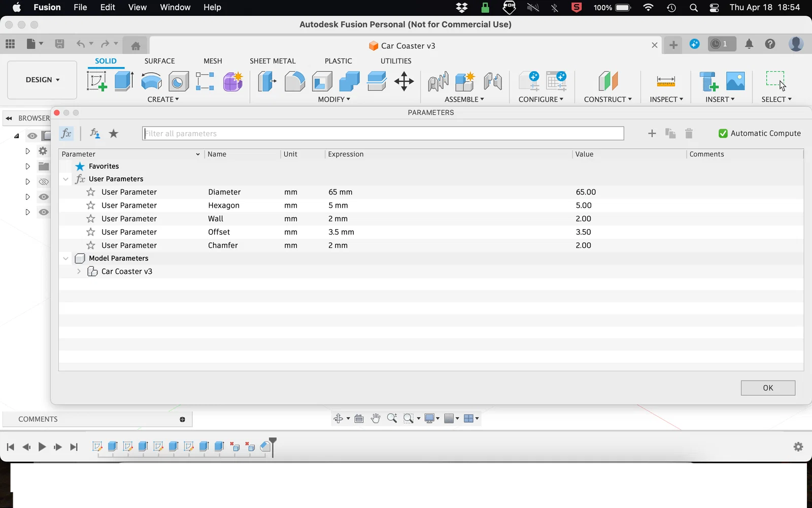Viewport: 812px width, 508px height.
Task: Select the Hole tool
Action: [x=178, y=81]
